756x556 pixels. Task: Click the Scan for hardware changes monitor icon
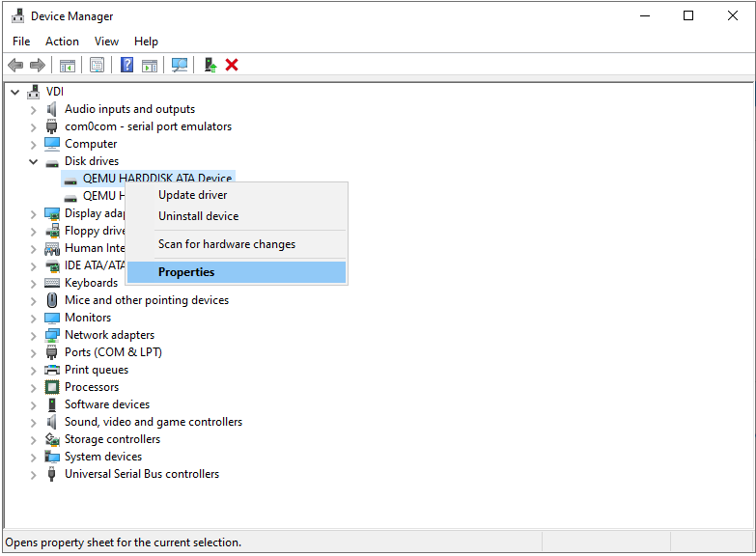[180, 65]
